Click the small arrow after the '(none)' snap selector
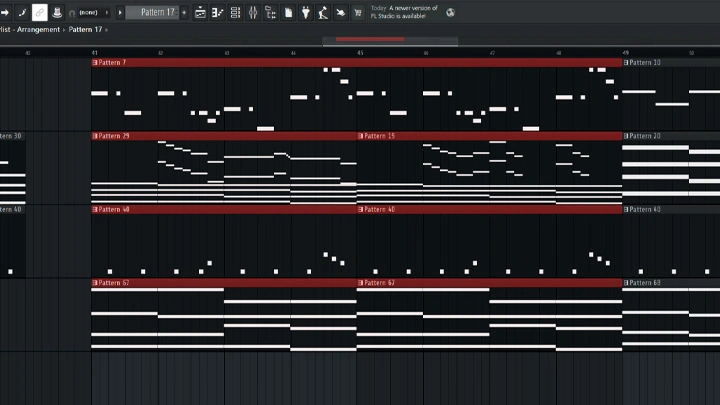 tap(107, 13)
